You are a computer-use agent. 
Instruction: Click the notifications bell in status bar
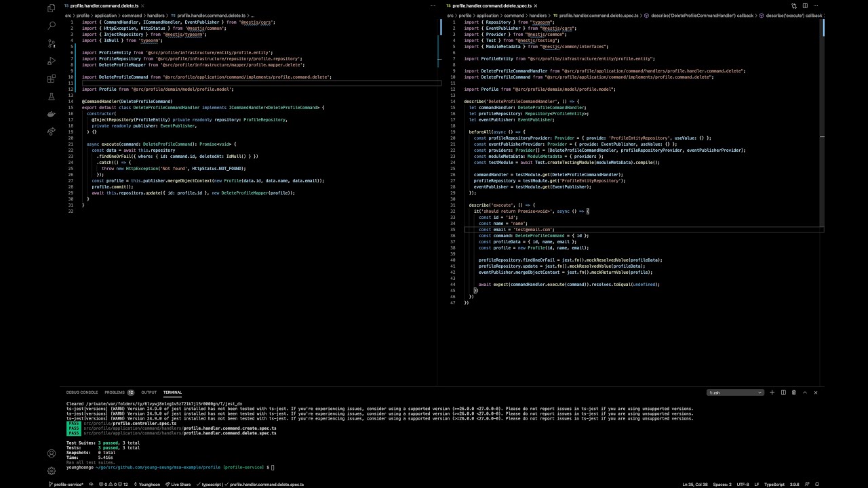818,485
